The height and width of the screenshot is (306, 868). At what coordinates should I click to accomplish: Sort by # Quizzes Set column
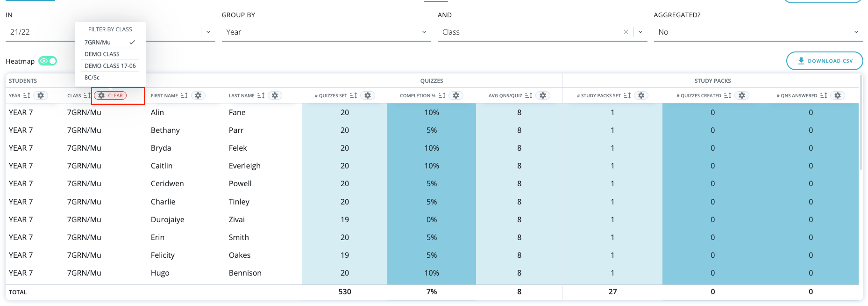tap(353, 95)
